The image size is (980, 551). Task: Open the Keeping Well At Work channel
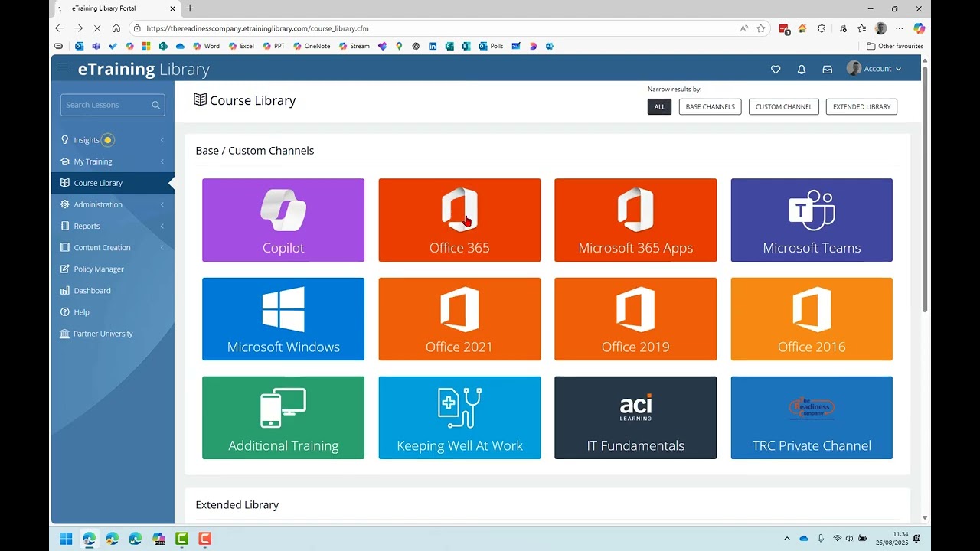(x=459, y=418)
